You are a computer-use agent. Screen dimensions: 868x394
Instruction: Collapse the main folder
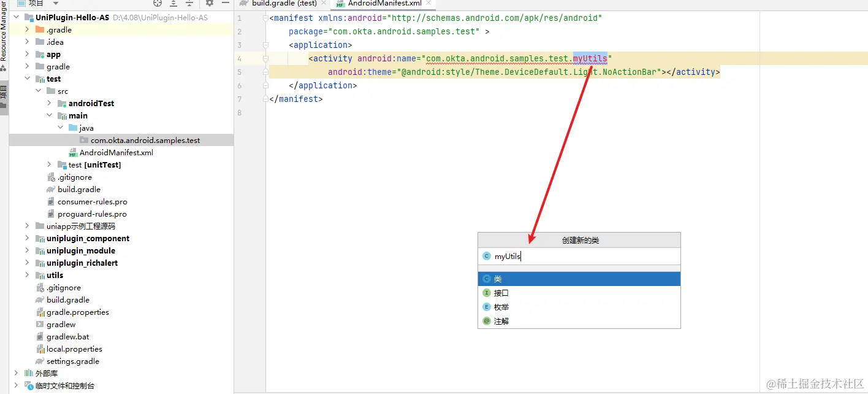49,115
